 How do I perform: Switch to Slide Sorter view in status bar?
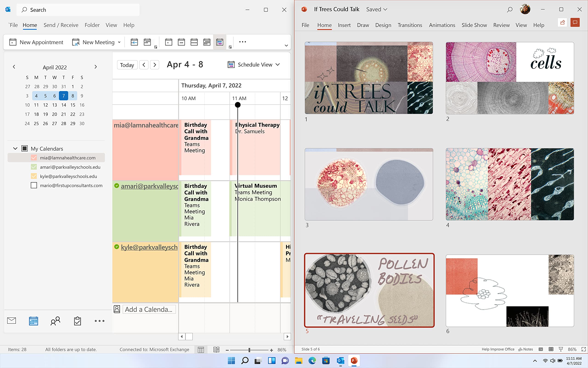tap(551, 349)
